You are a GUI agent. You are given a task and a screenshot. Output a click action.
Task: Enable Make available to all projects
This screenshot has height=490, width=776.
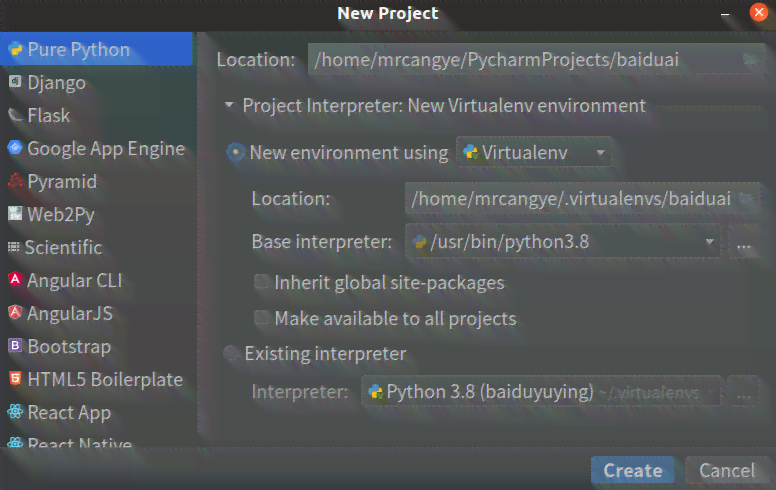click(261, 318)
